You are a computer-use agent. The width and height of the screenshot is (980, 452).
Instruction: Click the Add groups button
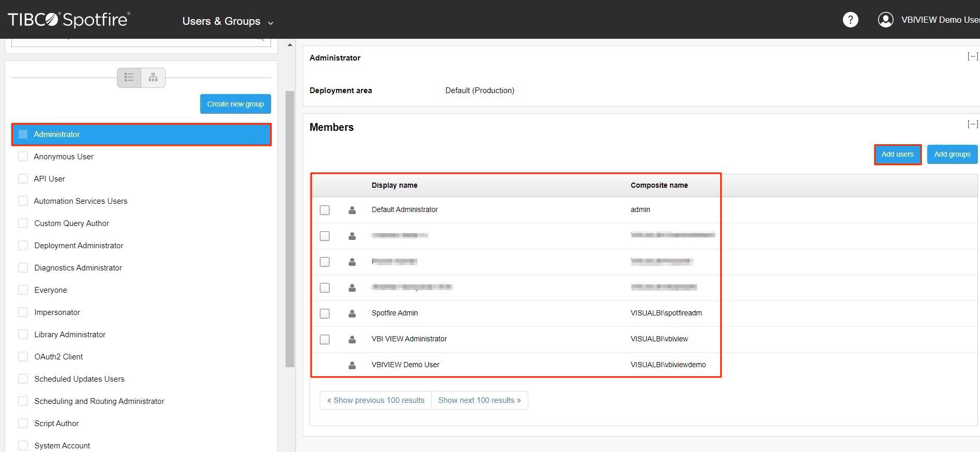pos(952,154)
